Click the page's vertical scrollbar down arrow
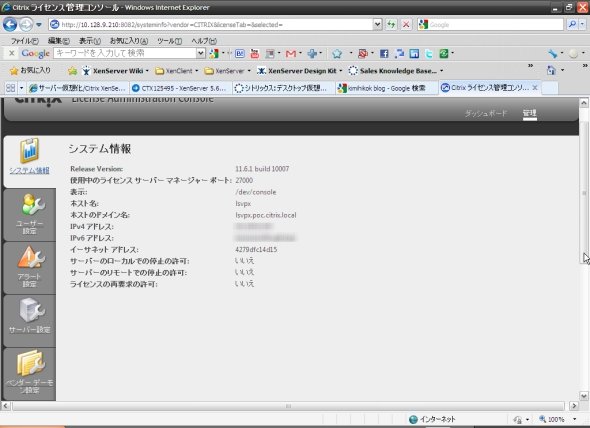 pos(584,396)
